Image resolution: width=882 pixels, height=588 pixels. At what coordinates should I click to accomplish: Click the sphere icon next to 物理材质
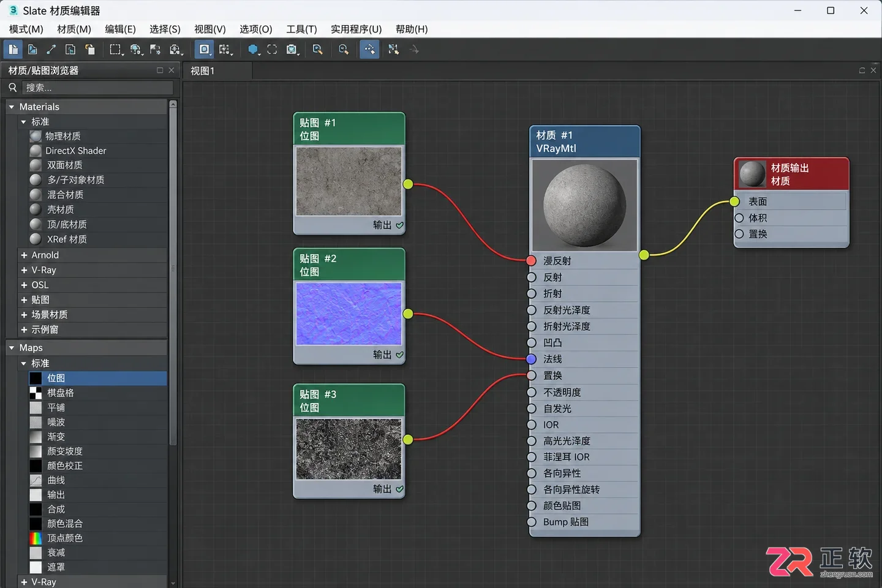coord(36,136)
